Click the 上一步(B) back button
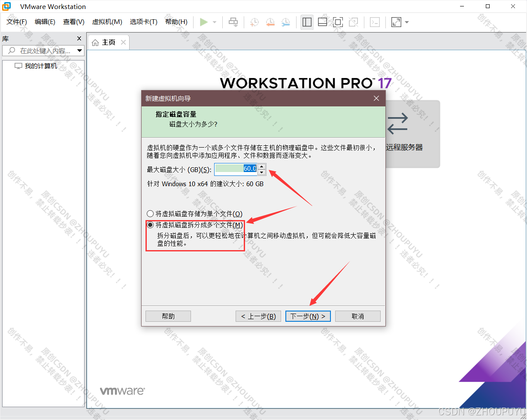This screenshot has height=420, width=527. 258,316
